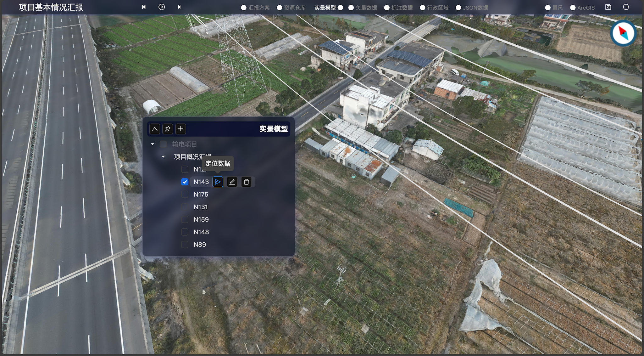Pin the 实景模型 panel
This screenshot has height=356, width=644.
168,129
